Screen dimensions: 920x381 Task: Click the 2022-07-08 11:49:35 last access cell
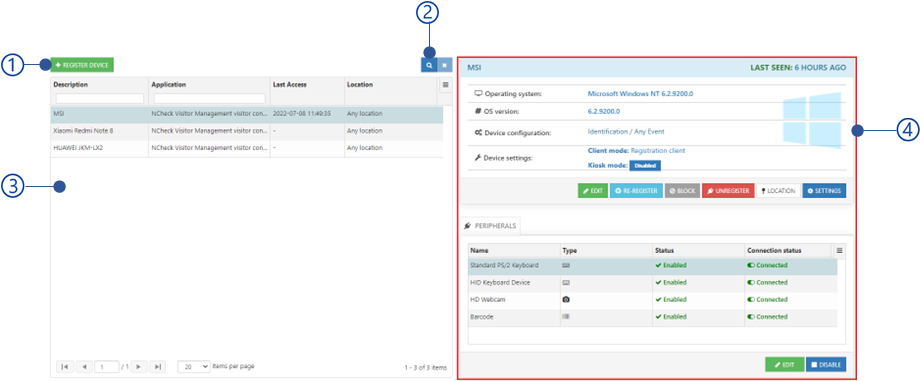pyautogui.click(x=302, y=113)
